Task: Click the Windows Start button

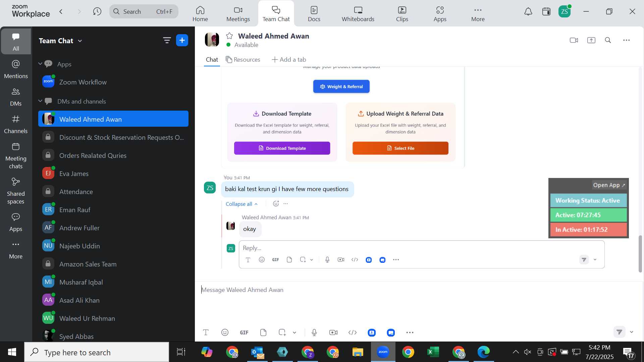Action: 12,352
